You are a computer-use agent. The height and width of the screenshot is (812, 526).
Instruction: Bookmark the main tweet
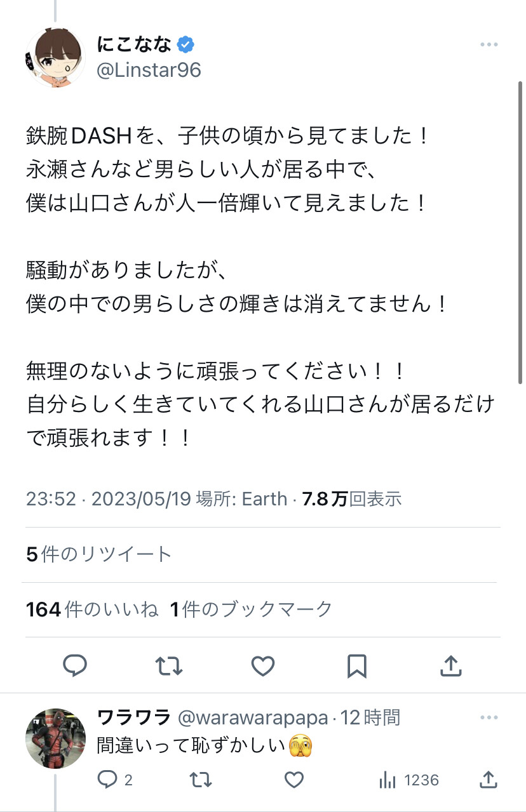pyautogui.click(x=356, y=665)
